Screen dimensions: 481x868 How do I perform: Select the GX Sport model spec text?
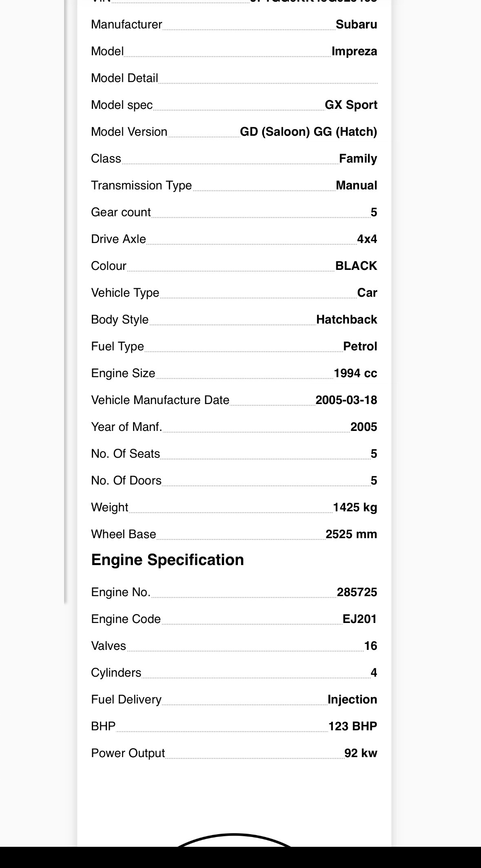pos(351,105)
